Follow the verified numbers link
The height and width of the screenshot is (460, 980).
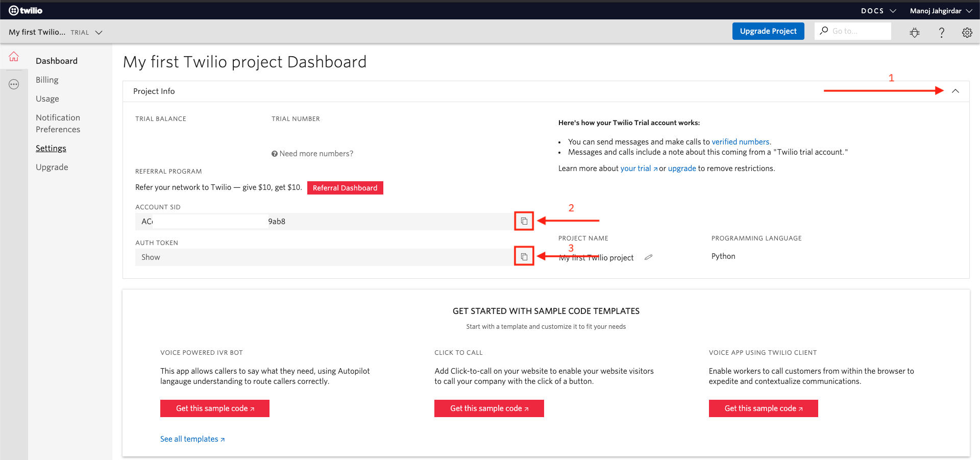click(x=741, y=142)
